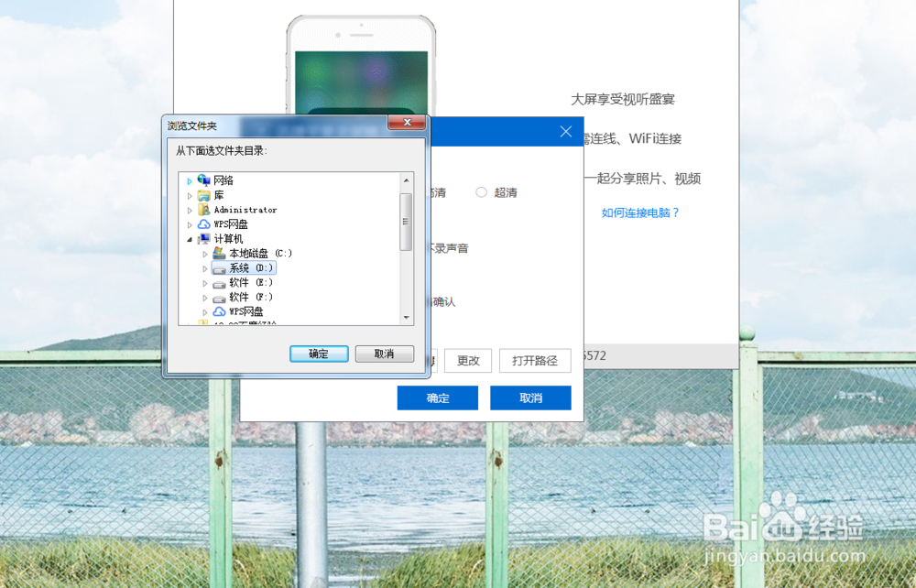The width and height of the screenshot is (916, 588).
Task: Click the 本地磁盘 (C:) Windows drive icon
Action: coord(219,254)
